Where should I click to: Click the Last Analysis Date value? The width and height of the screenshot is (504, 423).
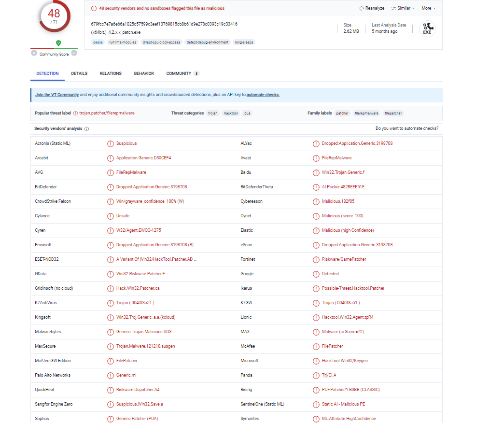[385, 31]
